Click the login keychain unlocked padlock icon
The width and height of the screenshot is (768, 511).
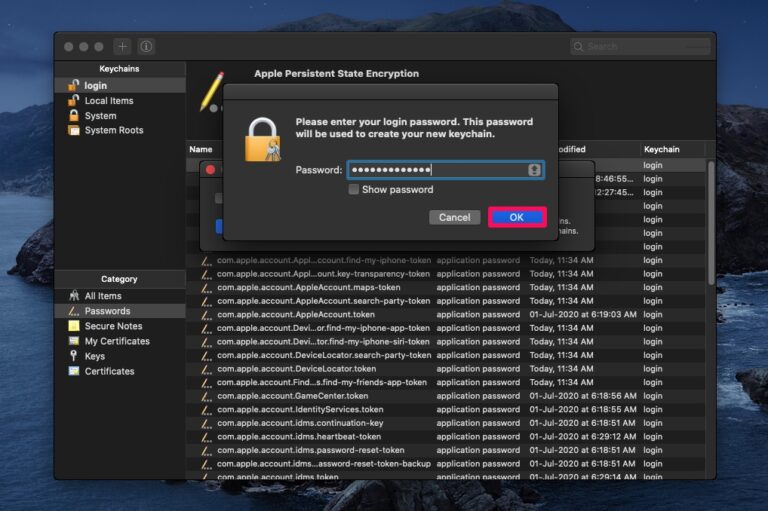click(x=73, y=85)
